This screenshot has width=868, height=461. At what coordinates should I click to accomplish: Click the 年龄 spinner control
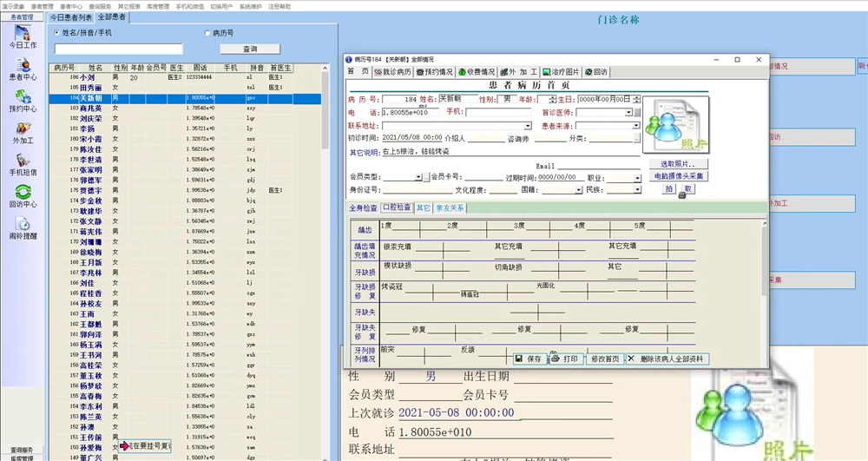(x=552, y=100)
